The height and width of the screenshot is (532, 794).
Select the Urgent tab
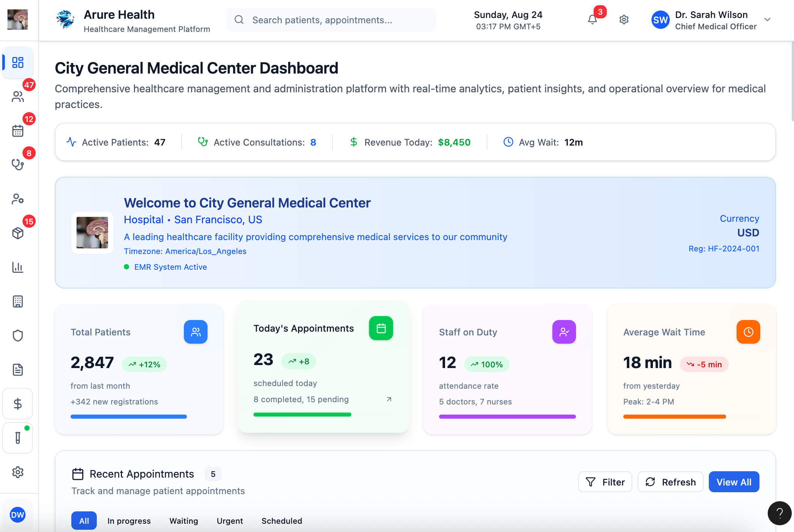pos(230,521)
